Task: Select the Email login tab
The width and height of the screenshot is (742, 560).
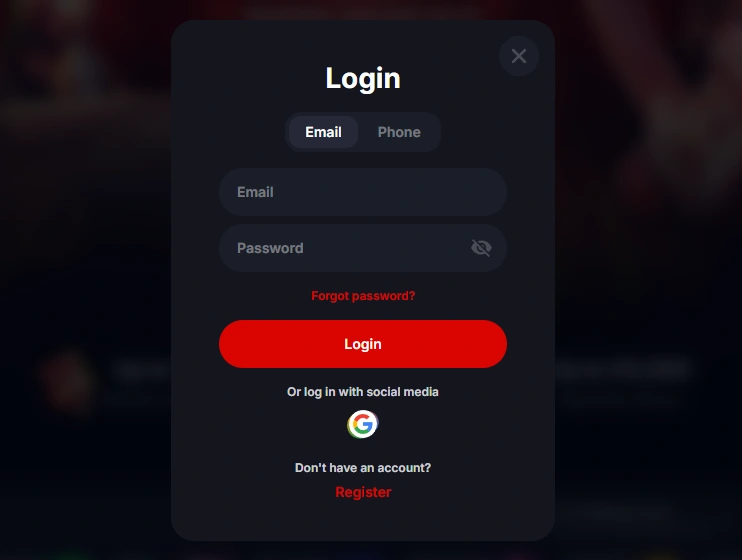Action: tap(323, 132)
